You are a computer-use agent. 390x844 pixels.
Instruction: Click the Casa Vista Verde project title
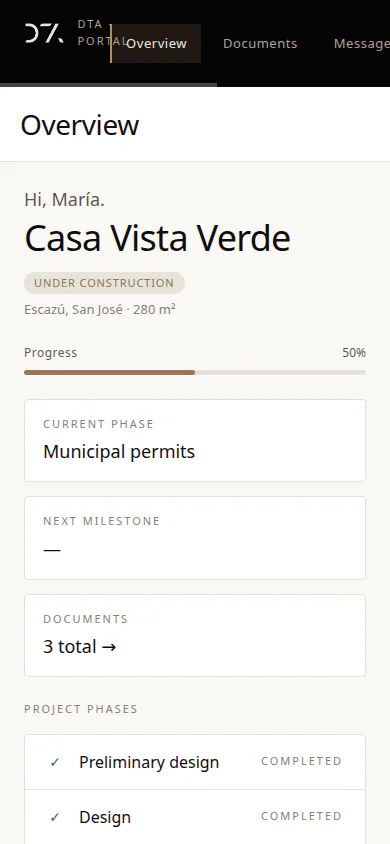[158, 238]
